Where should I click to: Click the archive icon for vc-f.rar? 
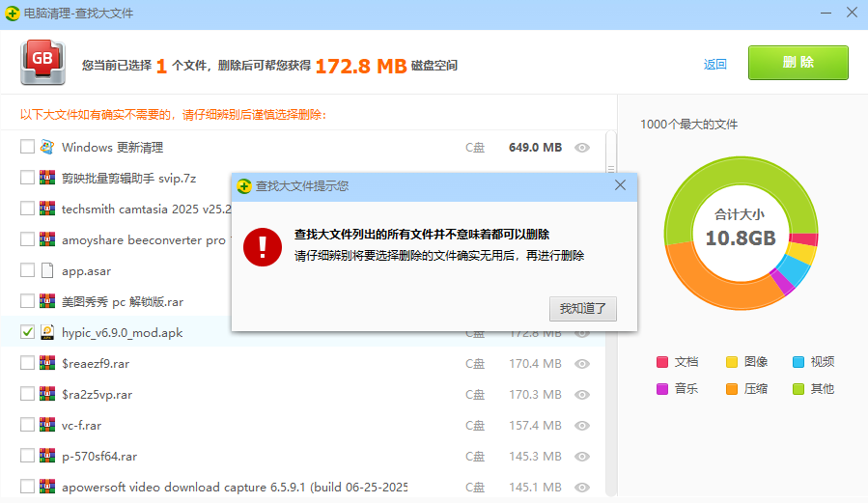coord(47,425)
